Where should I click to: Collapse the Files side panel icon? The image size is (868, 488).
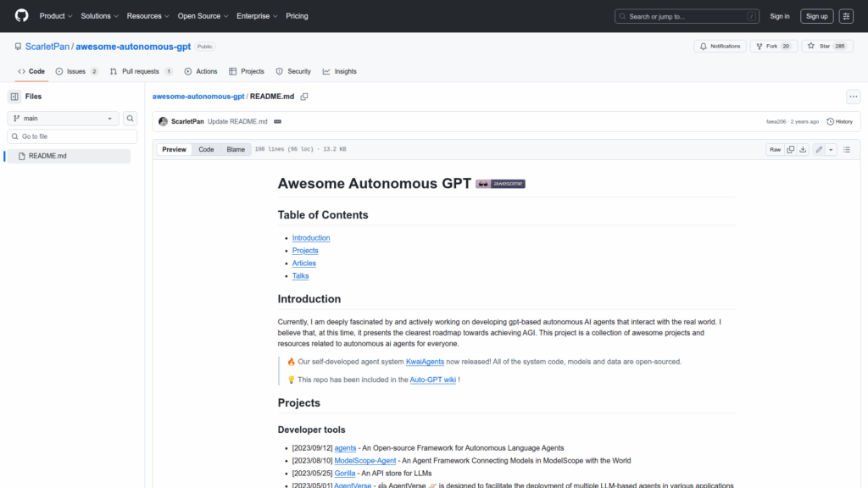pos(14,97)
